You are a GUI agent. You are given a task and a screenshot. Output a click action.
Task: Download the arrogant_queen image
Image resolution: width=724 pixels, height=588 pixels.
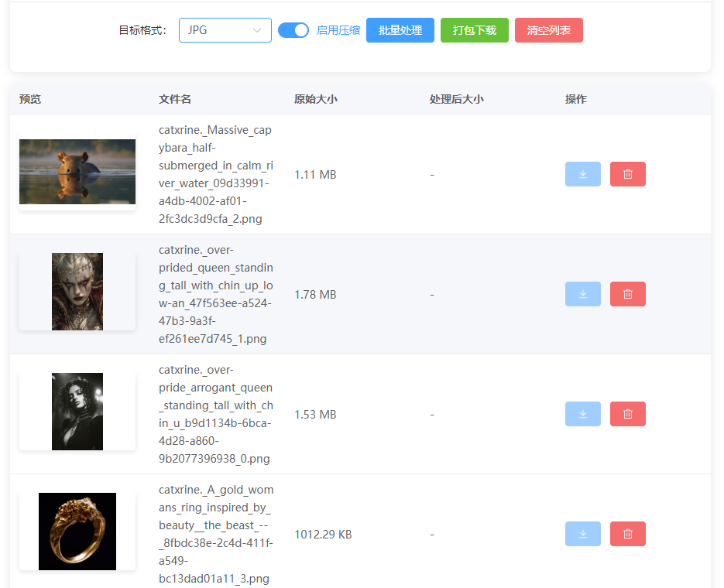click(583, 414)
